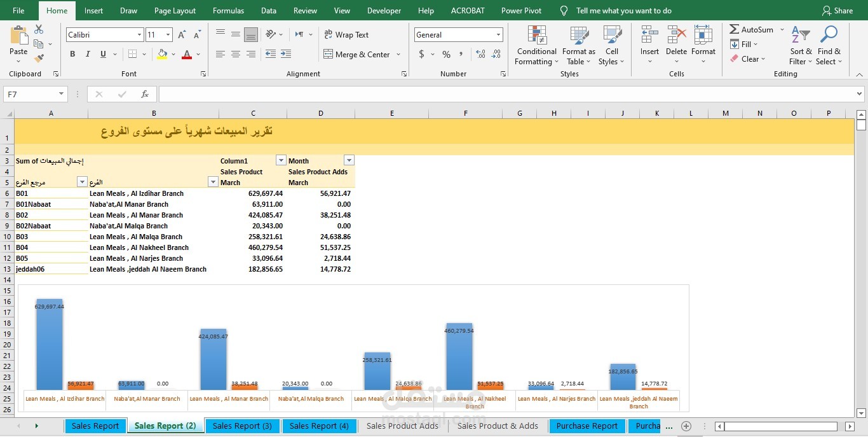Viewport: 868px width, 437px height.
Task: Apply the yellow Fill Color swatch
Action: point(162,55)
